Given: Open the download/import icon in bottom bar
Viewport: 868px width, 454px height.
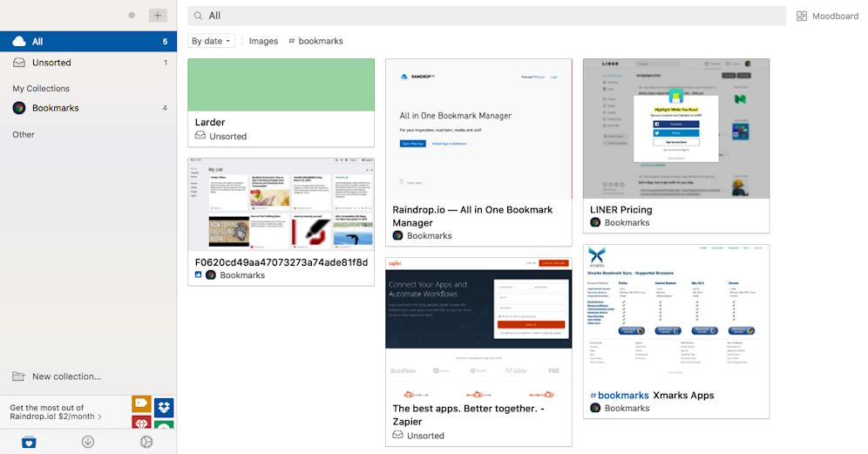Looking at the screenshot, I should (x=88, y=442).
